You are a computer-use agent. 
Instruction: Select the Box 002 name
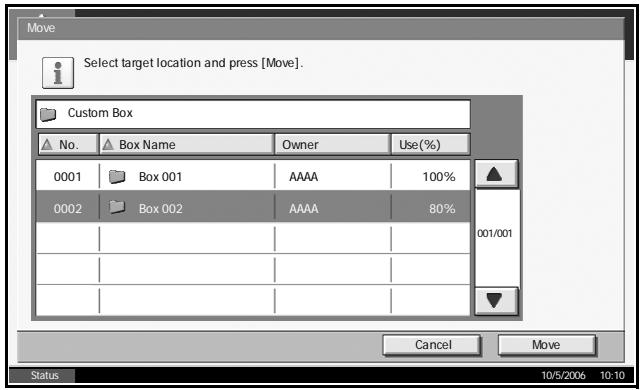click(160, 208)
